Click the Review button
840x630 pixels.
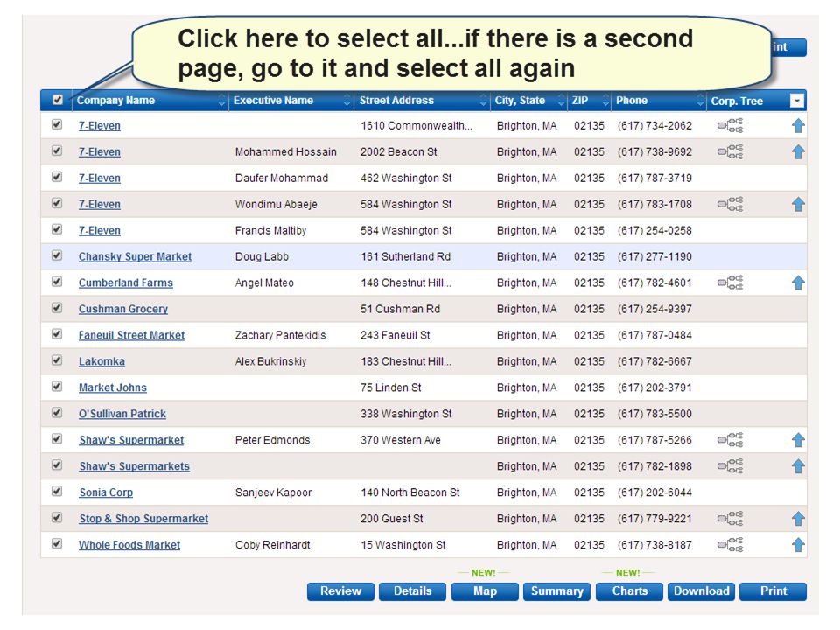tap(340, 591)
